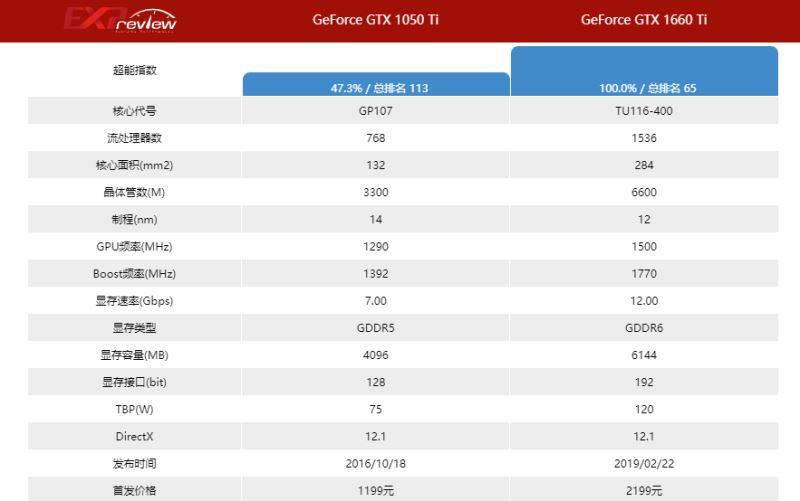Click the 1500 GPU clock value
This screenshot has height=501, width=800.
click(x=644, y=246)
